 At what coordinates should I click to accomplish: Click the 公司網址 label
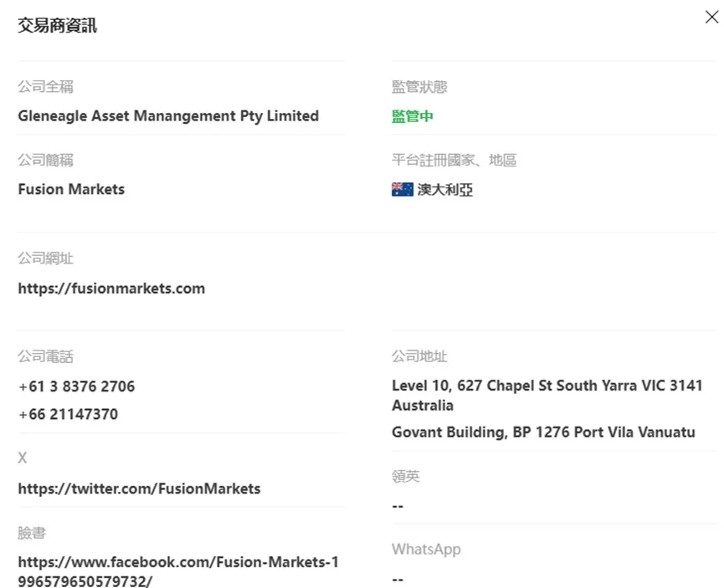pos(45,258)
